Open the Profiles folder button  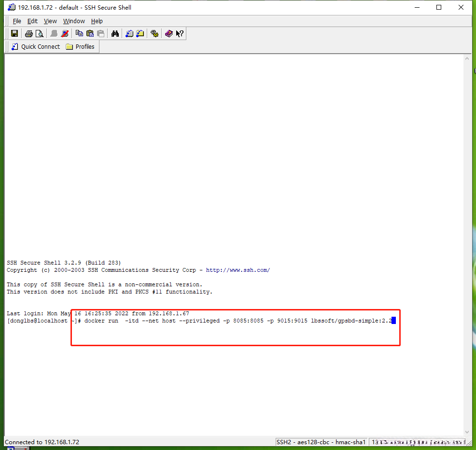[x=80, y=46]
